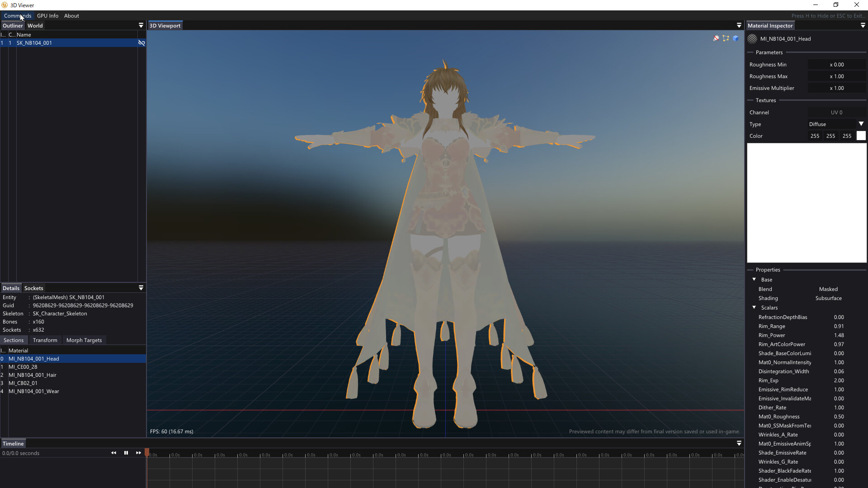Screen dimensions: 868x488
Task: Select material MI_NB104_001_Hair
Action: (x=73, y=375)
